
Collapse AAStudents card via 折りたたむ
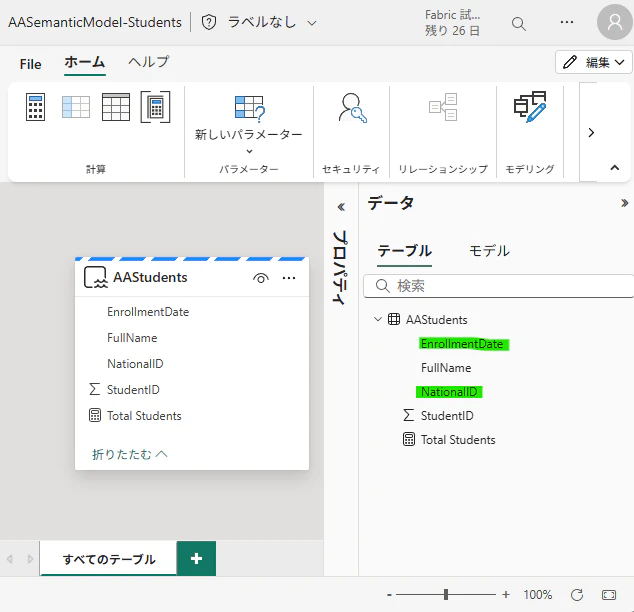130,454
